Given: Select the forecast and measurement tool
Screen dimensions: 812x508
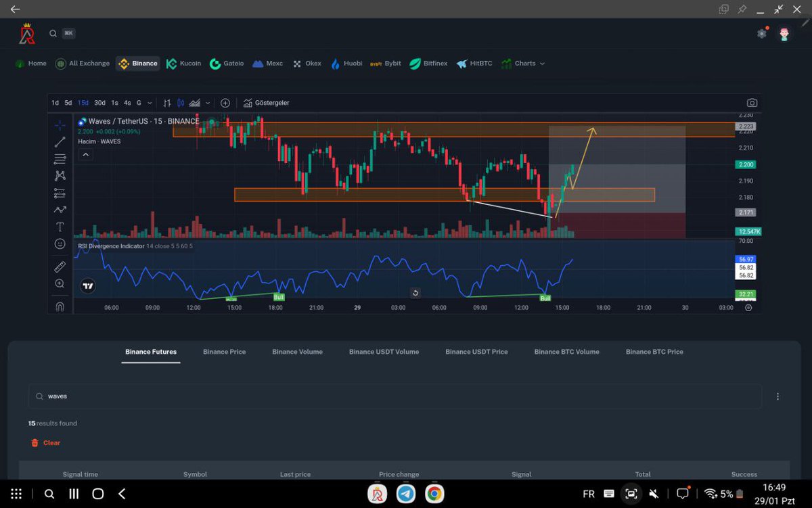Looking at the screenshot, I should coord(60,193).
